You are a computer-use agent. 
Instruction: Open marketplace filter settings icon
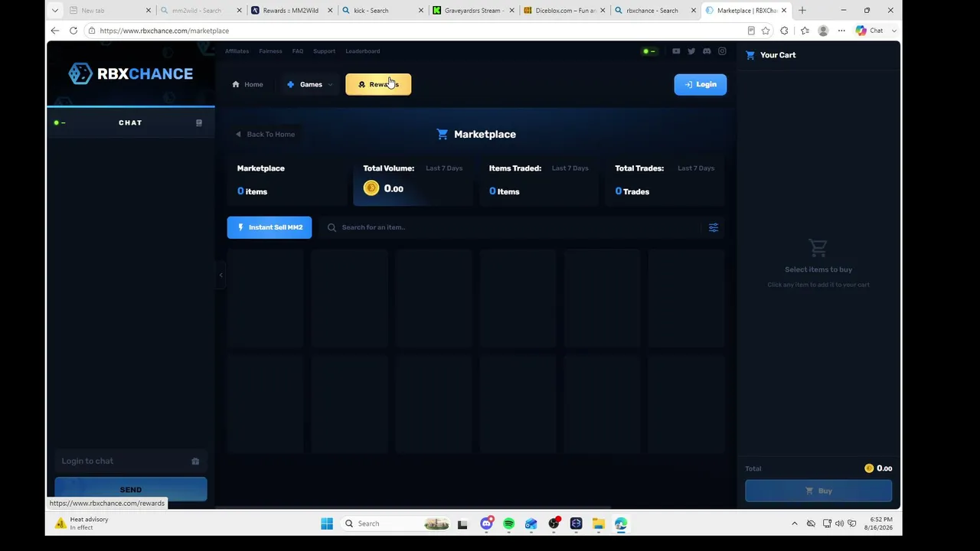click(x=714, y=227)
